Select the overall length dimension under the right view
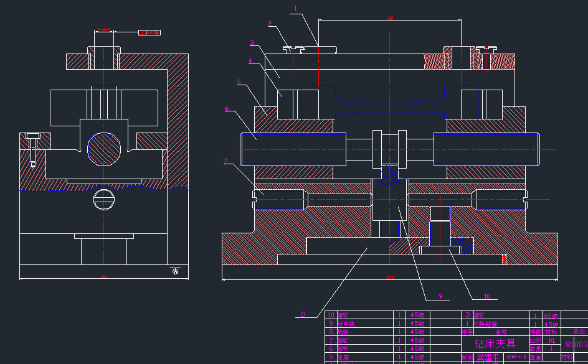Screen dimensions: 588x364 point(390,278)
